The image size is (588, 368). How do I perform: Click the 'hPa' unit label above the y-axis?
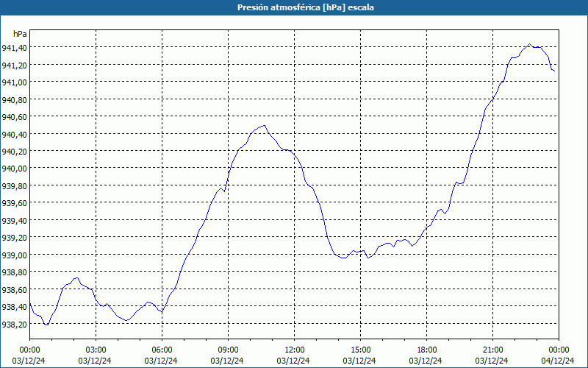[20, 34]
